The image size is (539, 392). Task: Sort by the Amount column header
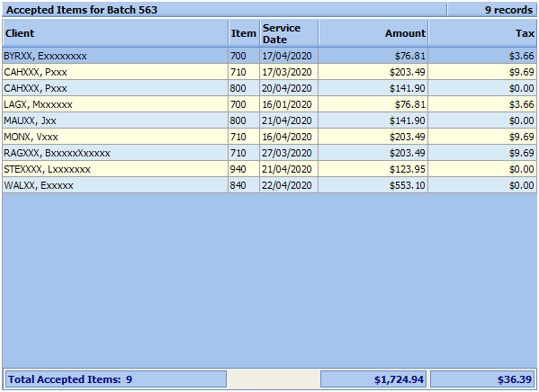pyautogui.click(x=373, y=33)
